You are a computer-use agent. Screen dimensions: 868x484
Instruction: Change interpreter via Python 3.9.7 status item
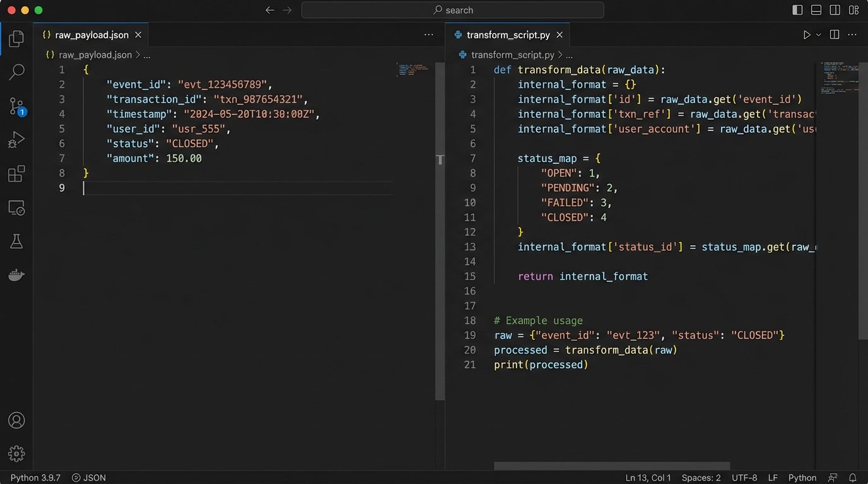point(35,478)
